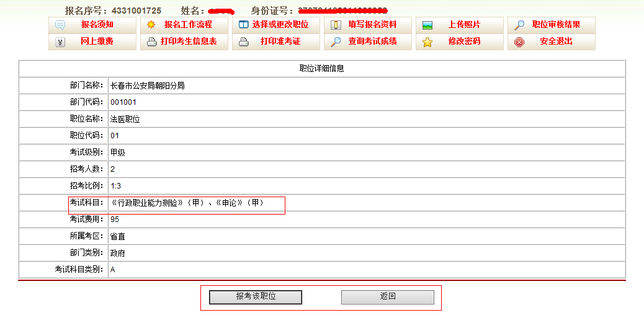
Task: Click the yen icon beside 网上缴费
Action: click(60, 42)
